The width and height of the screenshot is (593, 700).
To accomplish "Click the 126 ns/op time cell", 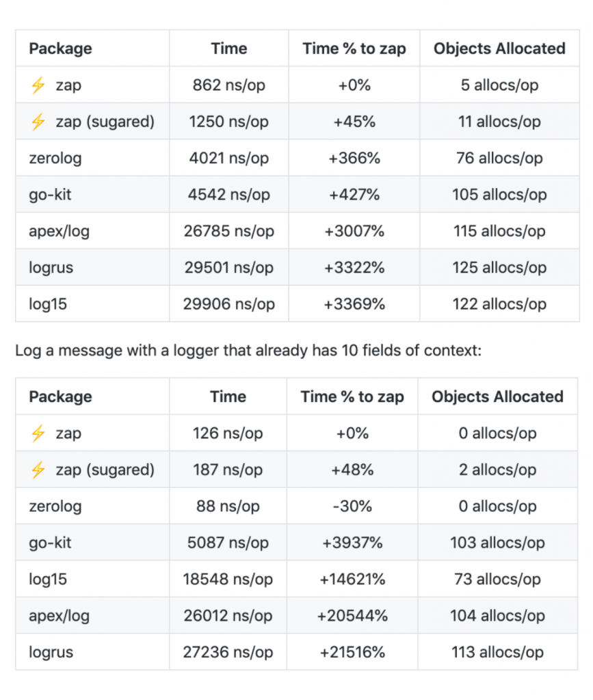I will coord(228,433).
